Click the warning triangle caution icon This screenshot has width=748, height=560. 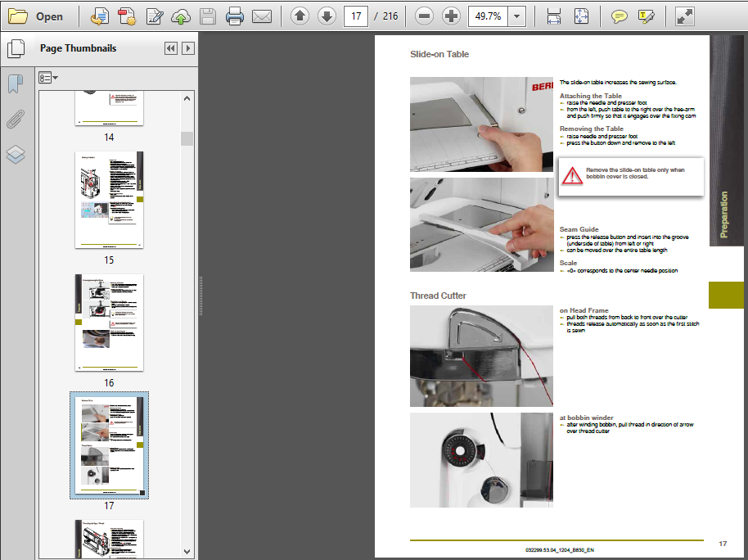[572, 176]
